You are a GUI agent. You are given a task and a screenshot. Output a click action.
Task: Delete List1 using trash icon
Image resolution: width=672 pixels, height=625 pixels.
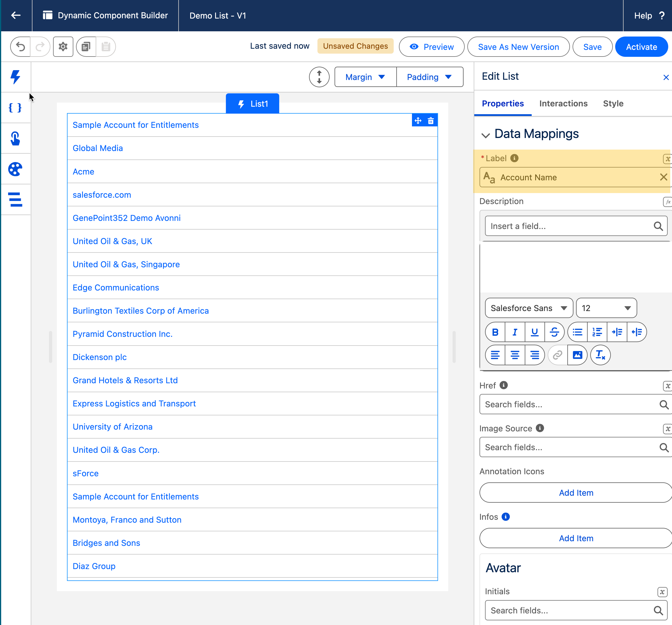point(431,121)
